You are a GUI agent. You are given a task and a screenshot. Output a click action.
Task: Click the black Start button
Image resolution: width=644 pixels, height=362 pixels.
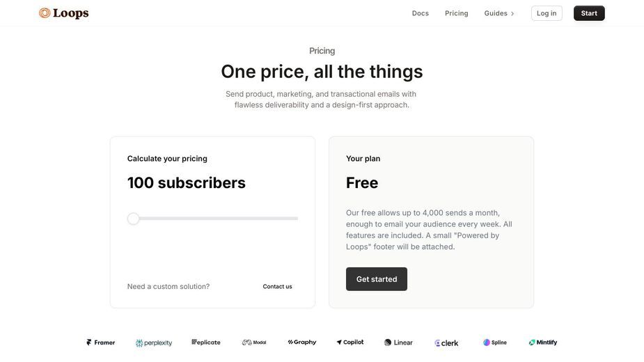coord(589,13)
